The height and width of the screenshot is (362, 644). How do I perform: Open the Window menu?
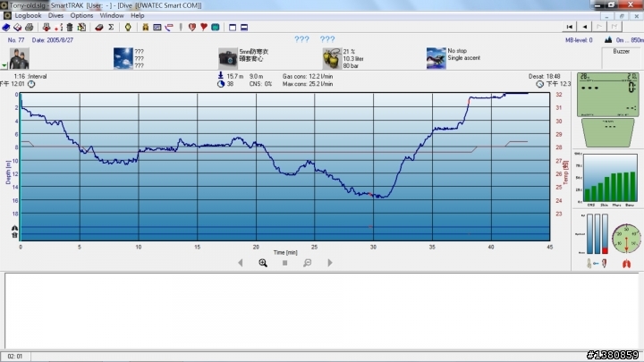pos(111,15)
